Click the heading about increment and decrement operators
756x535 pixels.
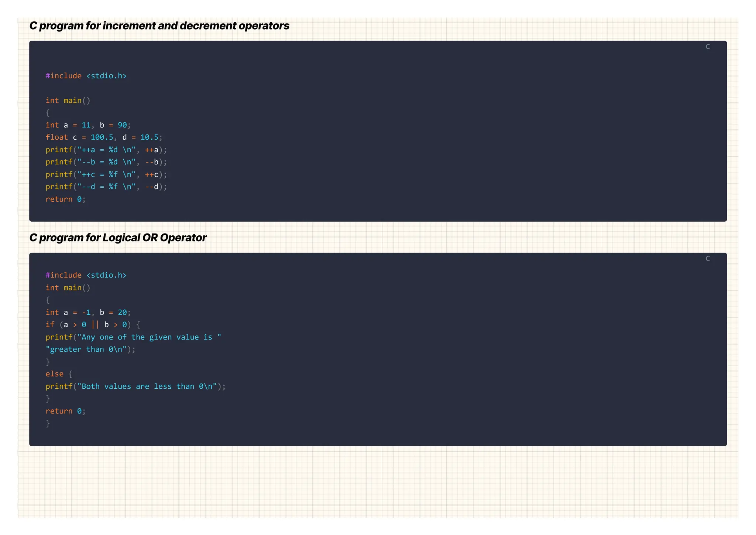tap(159, 26)
